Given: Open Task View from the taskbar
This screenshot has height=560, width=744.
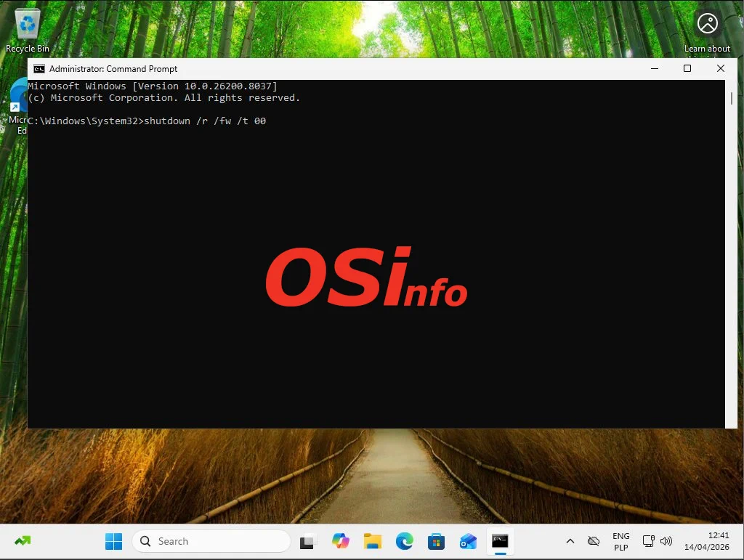Looking at the screenshot, I should click(309, 541).
